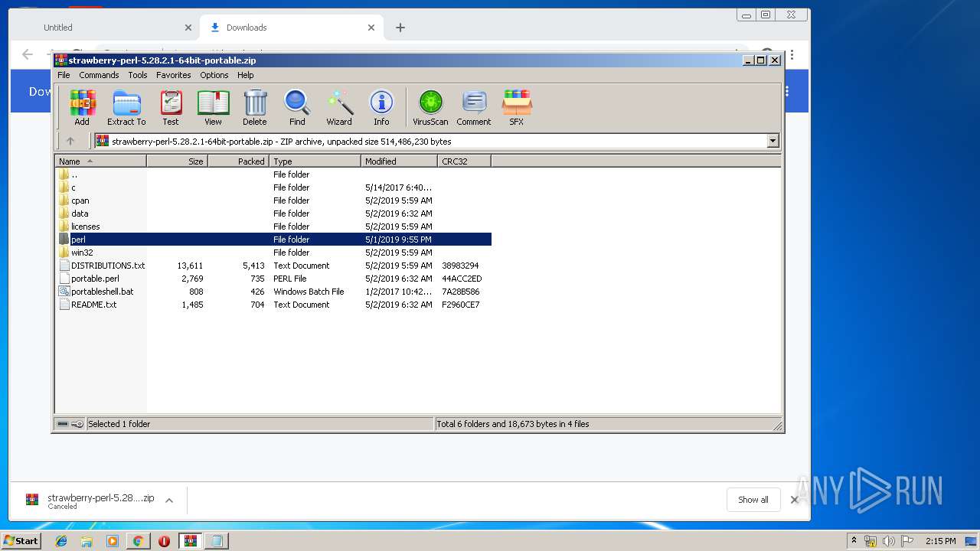Expand download item options chevron in Chrome
The height and width of the screenshot is (551, 980).
pyautogui.click(x=169, y=500)
